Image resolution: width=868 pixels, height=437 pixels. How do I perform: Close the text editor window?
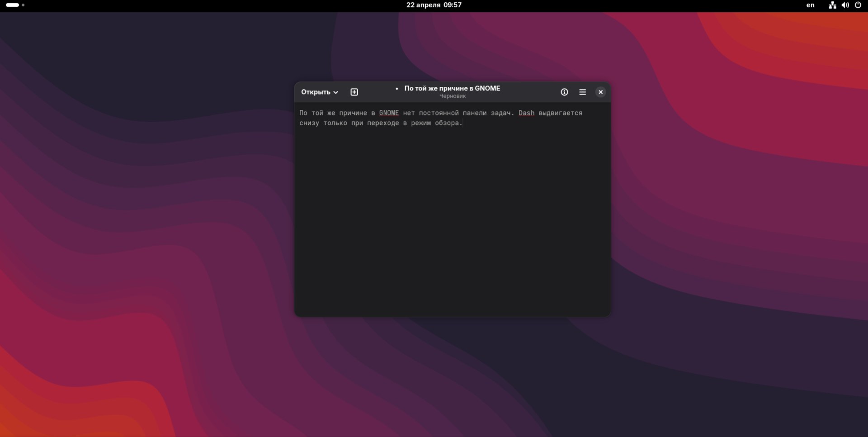pyautogui.click(x=600, y=92)
